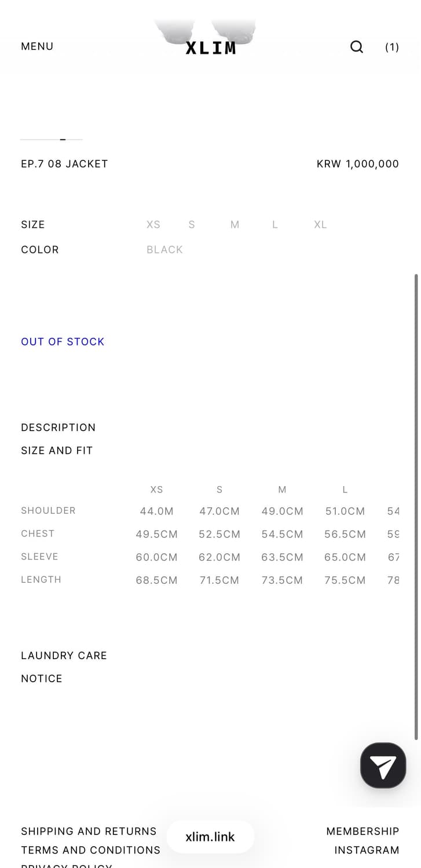Open TERMS AND CONDITIONS link
The image size is (421, 868).
(x=90, y=850)
